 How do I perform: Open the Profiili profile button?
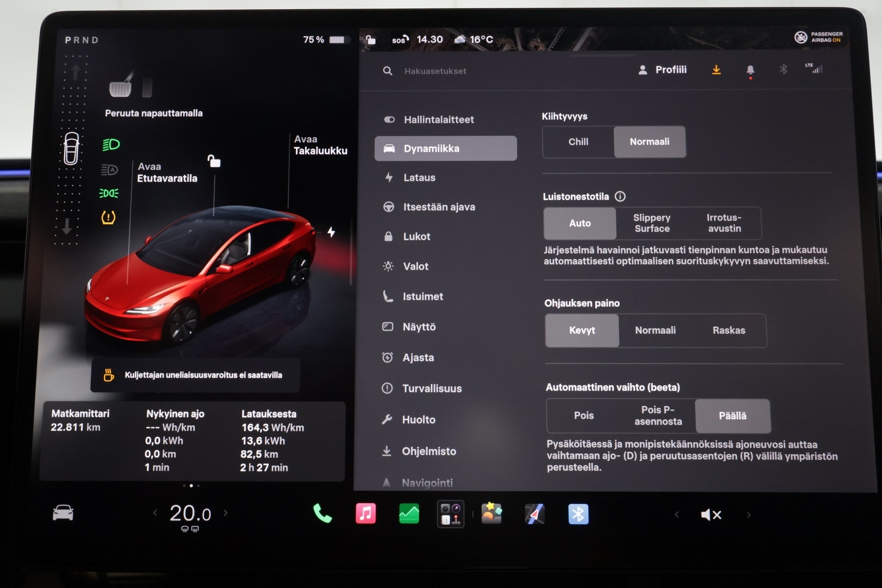point(662,70)
